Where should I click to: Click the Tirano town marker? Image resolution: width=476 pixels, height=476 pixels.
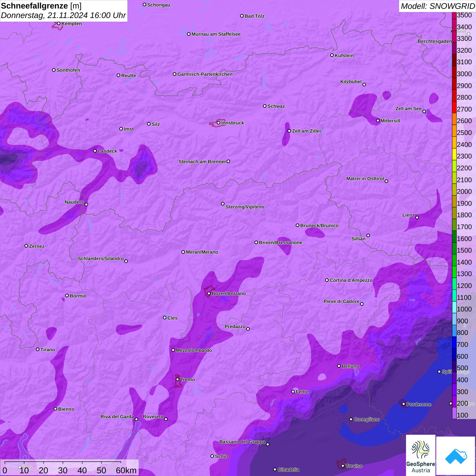(38, 349)
